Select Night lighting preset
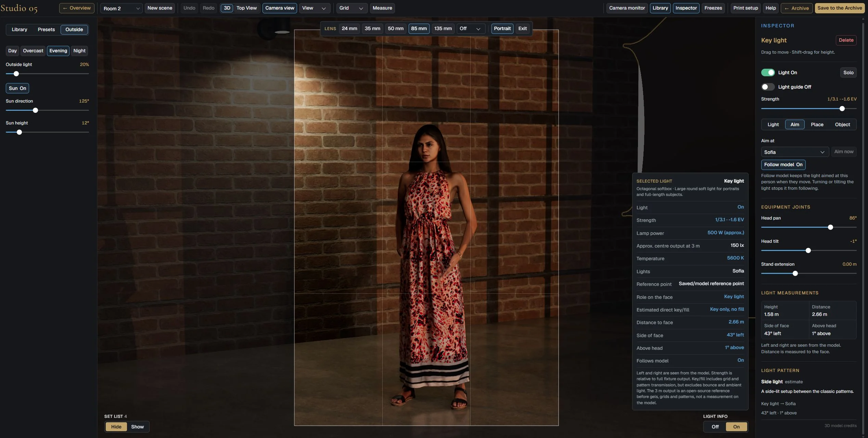Screen dimensions: 868x438 [x=79, y=51]
